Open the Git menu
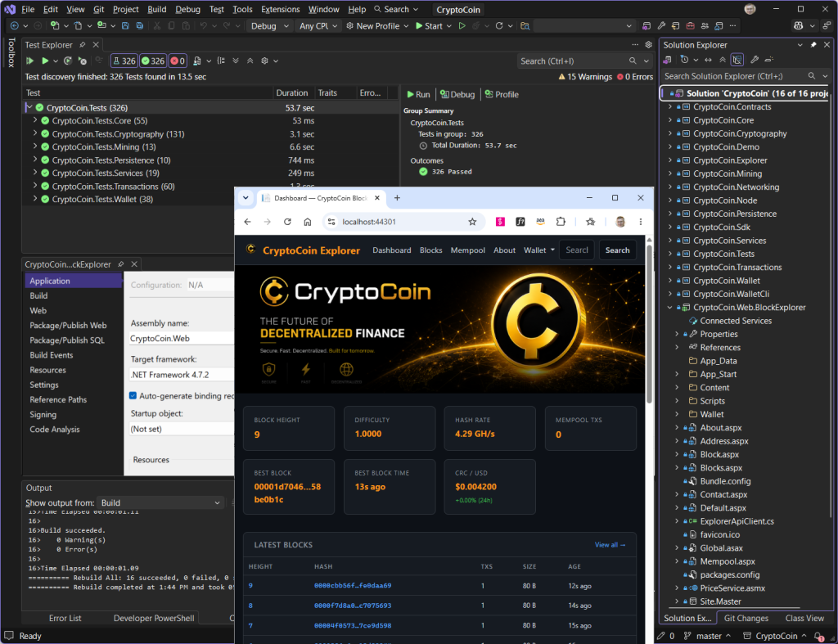838x644 pixels. [x=99, y=9]
